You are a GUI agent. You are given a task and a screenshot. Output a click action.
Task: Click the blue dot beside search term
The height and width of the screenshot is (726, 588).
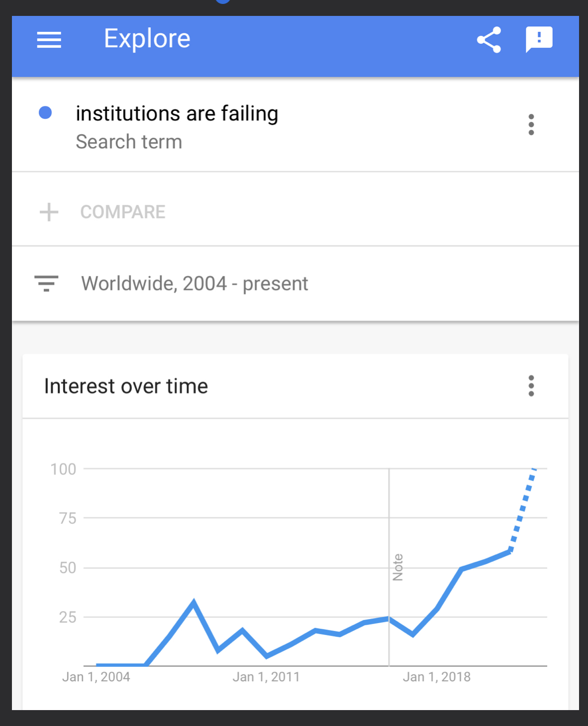pos(45,113)
